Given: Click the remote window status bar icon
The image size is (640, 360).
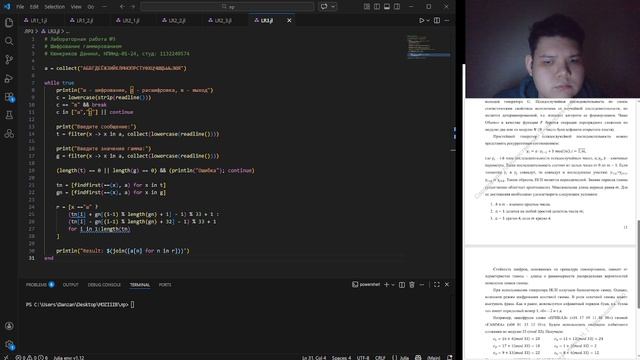Looking at the screenshot, I should pyautogui.click(x=6, y=357).
